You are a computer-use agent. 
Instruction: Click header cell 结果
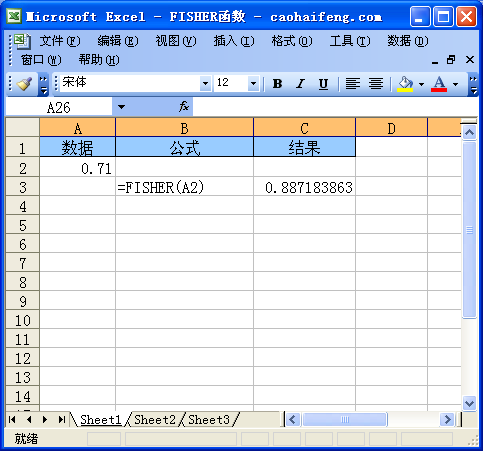pyautogui.click(x=304, y=147)
